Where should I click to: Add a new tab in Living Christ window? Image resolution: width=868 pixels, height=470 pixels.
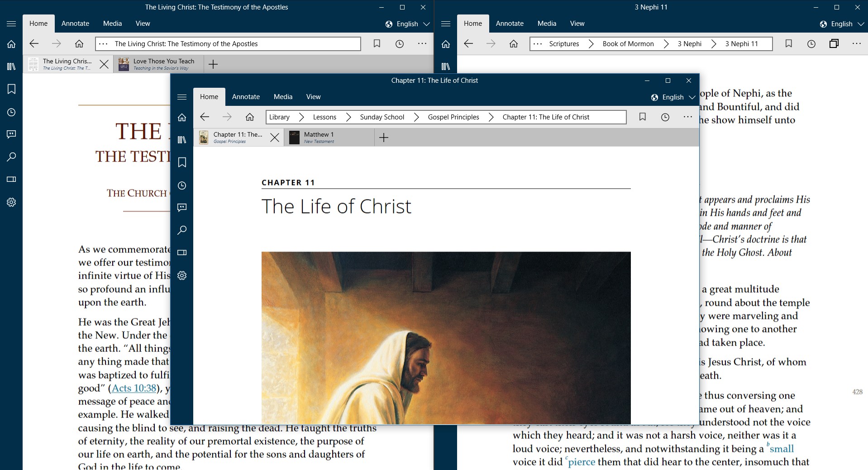click(x=213, y=64)
